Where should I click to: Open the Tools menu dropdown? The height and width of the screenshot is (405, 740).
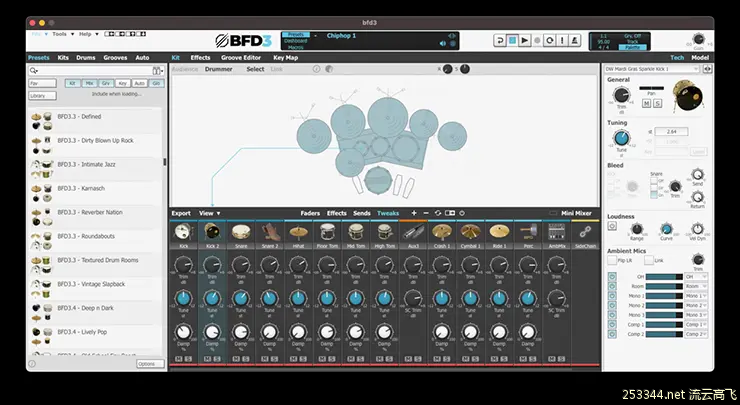(x=63, y=34)
